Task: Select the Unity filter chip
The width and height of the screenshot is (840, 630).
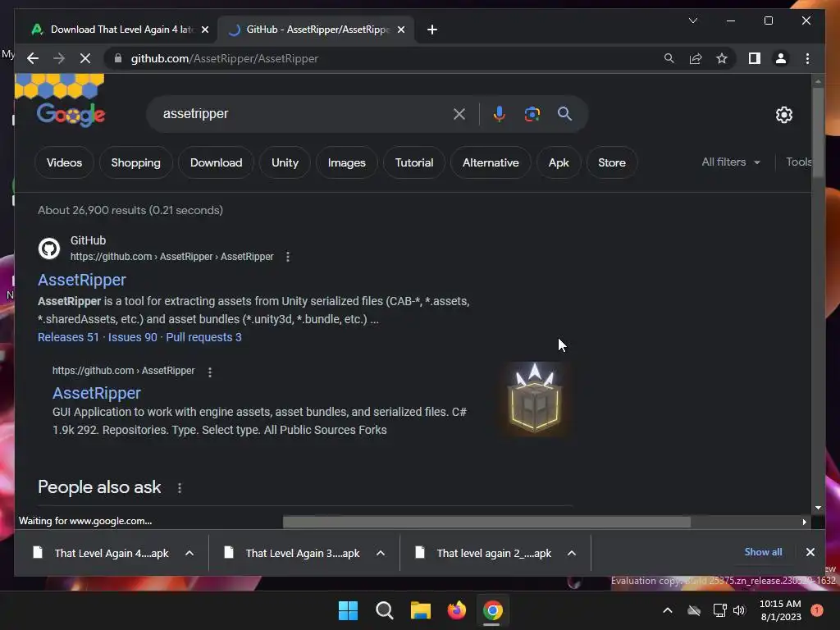Action: tap(285, 162)
